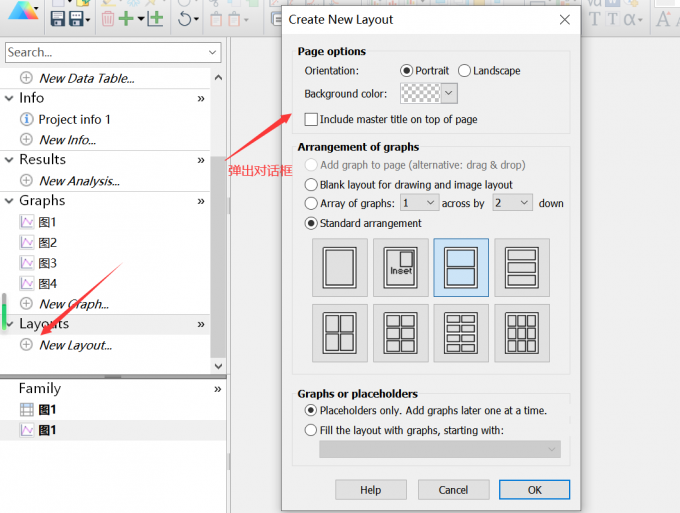
Task: Select Portrait orientation
Action: (x=406, y=71)
